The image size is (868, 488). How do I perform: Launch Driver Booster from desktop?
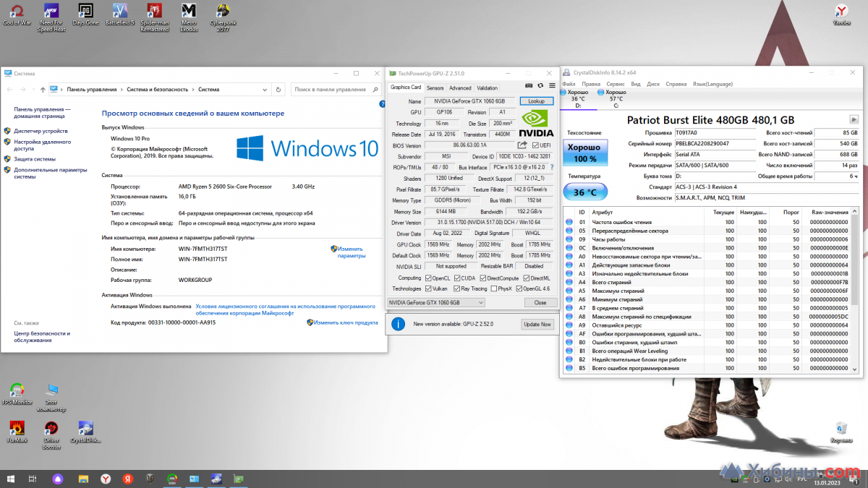(x=51, y=435)
